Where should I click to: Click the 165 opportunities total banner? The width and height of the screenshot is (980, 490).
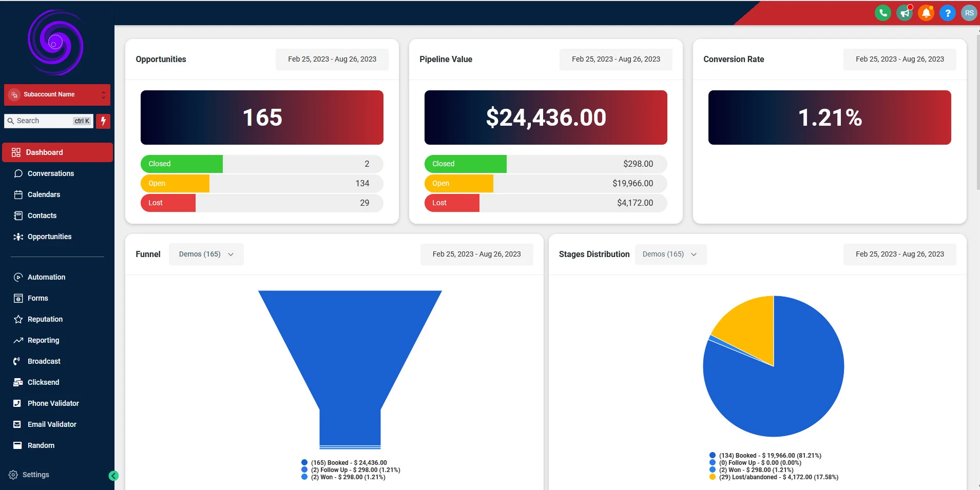point(262,117)
